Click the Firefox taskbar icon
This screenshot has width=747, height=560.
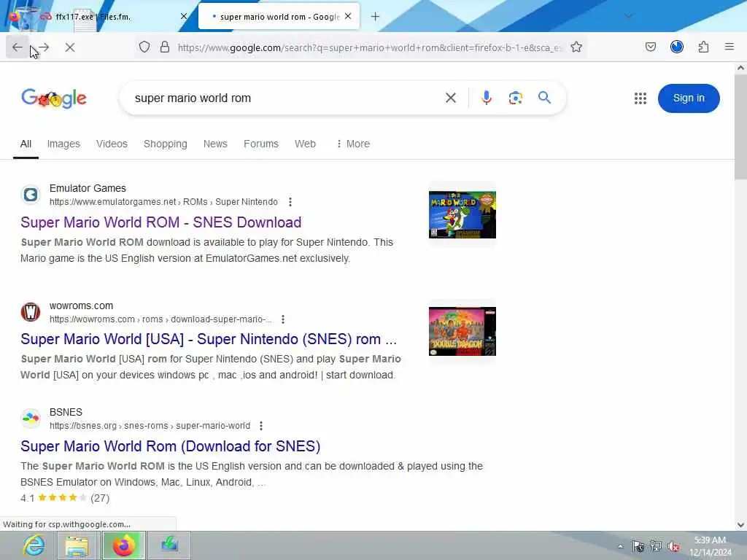click(x=123, y=545)
